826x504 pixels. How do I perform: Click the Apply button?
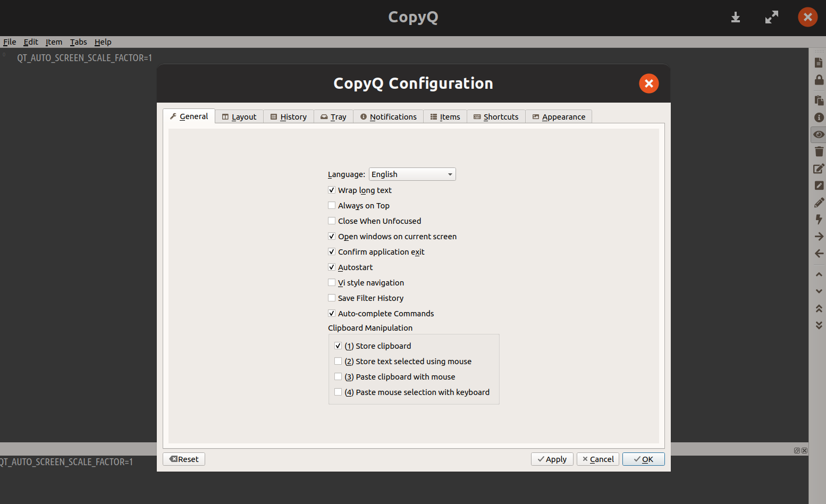click(x=552, y=459)
